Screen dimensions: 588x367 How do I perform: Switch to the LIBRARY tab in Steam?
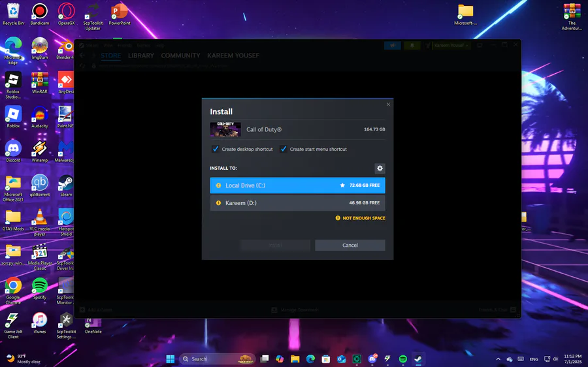tap(141, 56)
